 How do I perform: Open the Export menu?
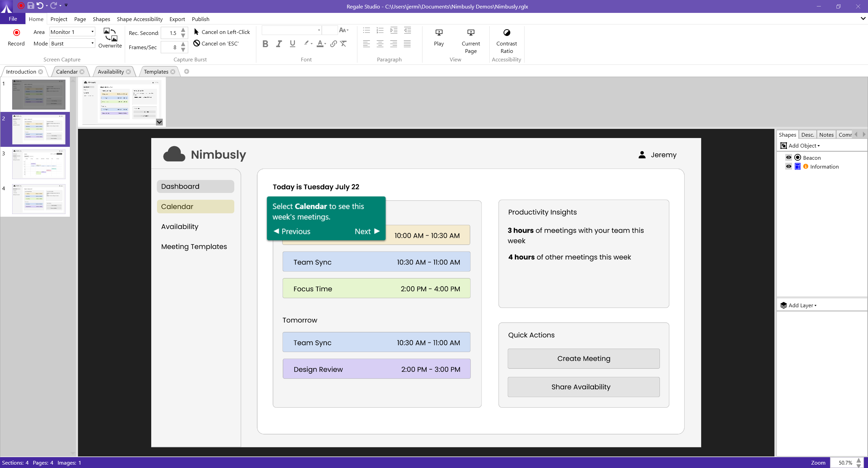[177, 19]
